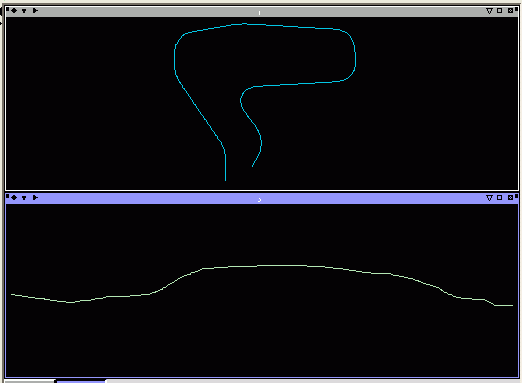Select the purple highlighted tab below the bottom panel

[81, 381]
